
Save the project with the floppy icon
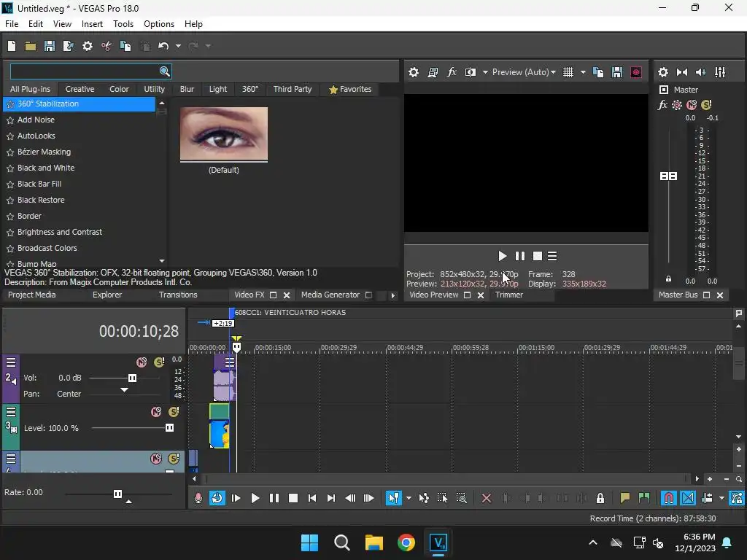(x=50, y=46)
